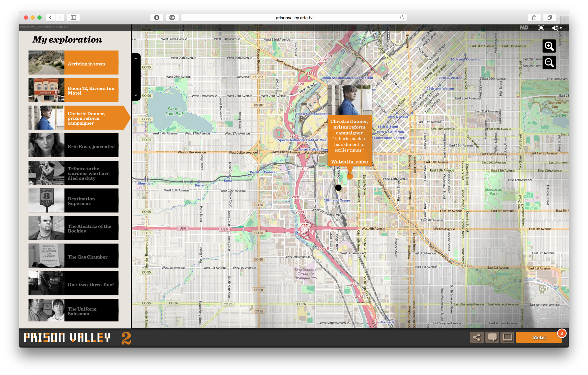
Task: Show all Safari tabs
Action: (x=550, y=18)
